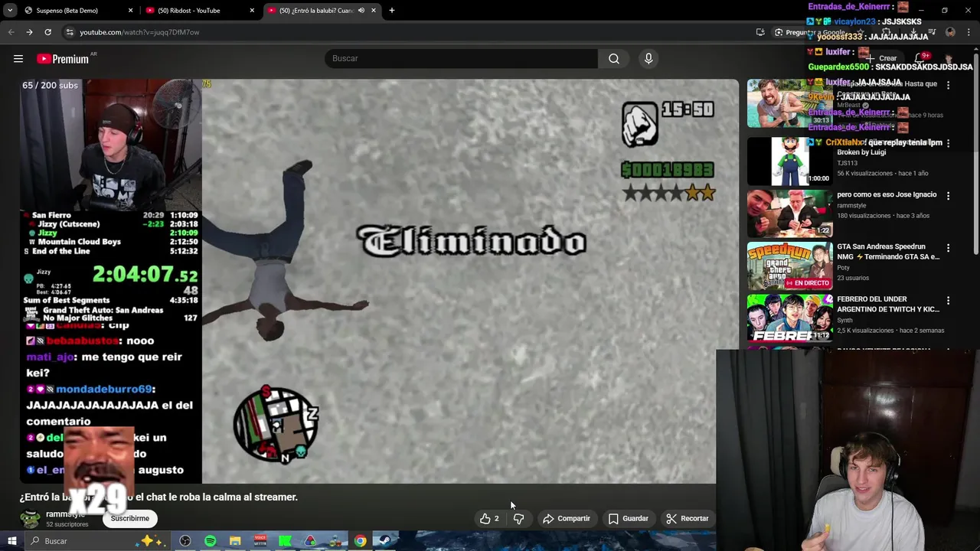The height and width of the screenshot is (551, 980).
Task: Open options for 'Broken by Luigi' video
Action: pyautogui.click(x=948, y=143)
